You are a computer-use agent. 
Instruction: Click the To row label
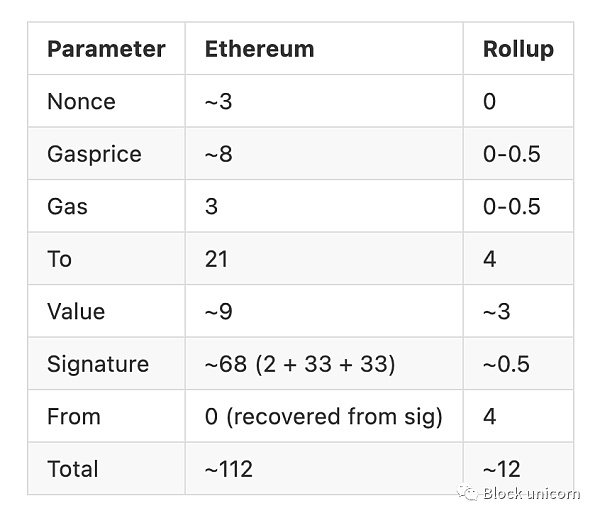59,259
